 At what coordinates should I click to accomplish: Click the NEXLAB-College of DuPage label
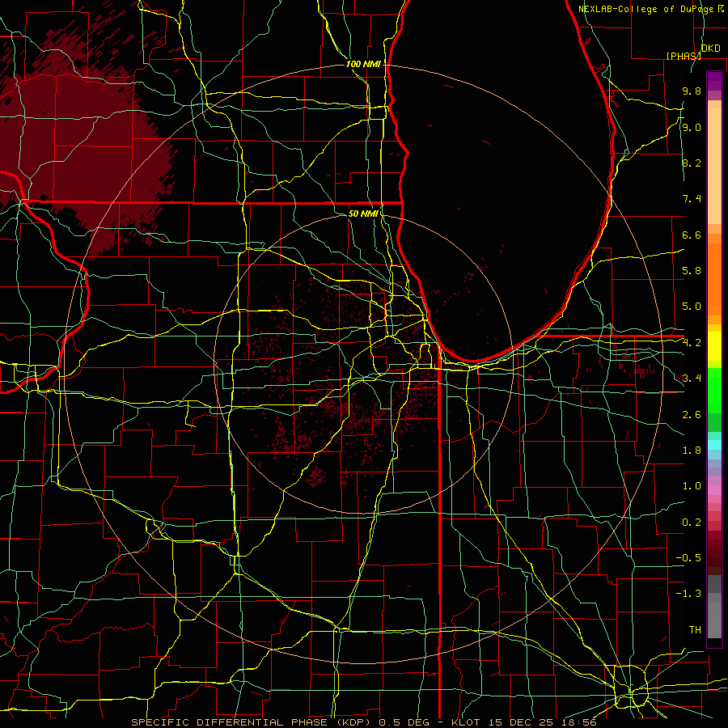click(x=645, y=9)
